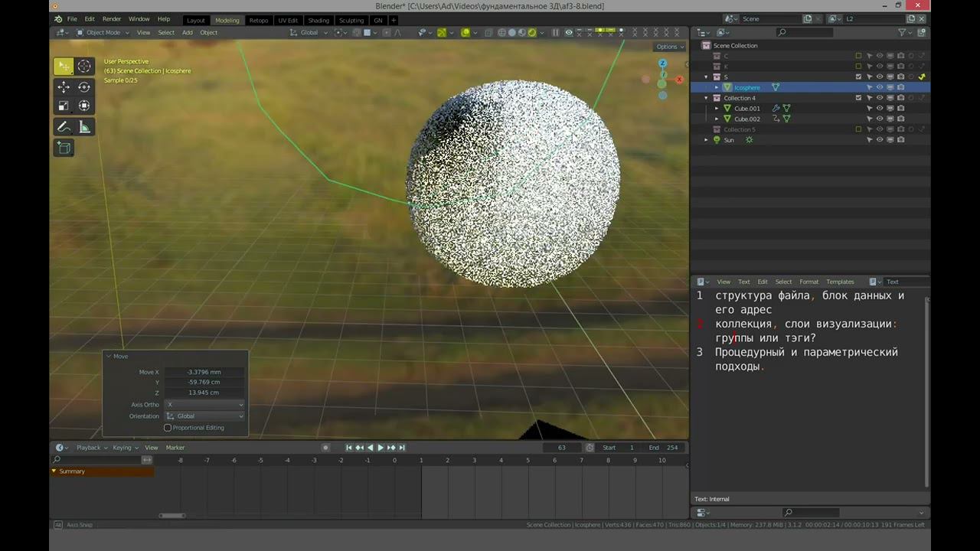Toggle viewport gizmos icon
This screenshot has height=551, width=980.
click(x=442, y=32)
